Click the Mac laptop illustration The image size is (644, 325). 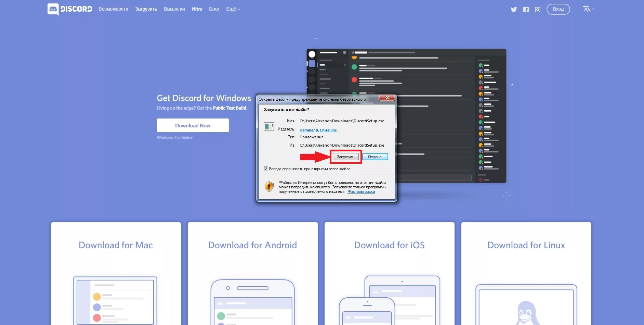[115, 301]
